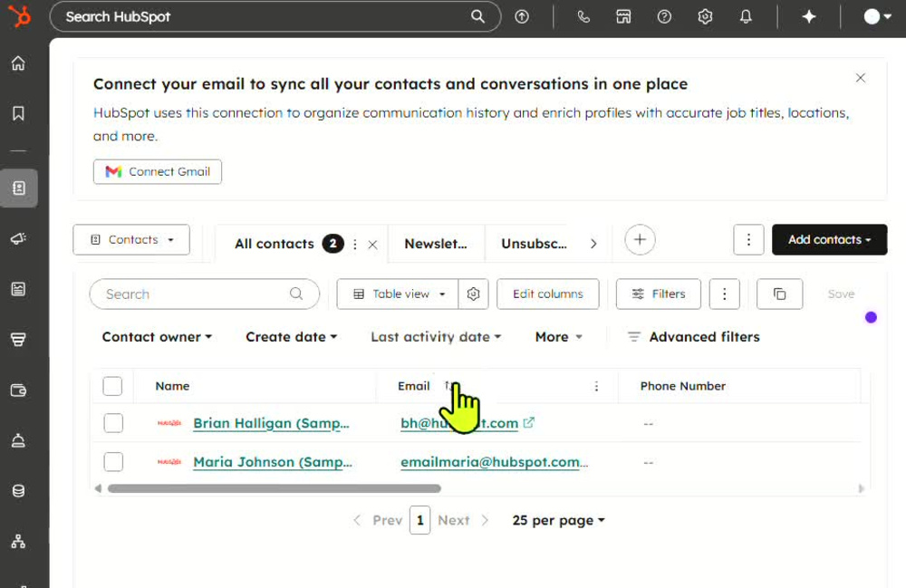This screenshot has width=906, height=588.
Task: Open the marketing megaphone sidebar icon
Action: [x=18, y=238]
